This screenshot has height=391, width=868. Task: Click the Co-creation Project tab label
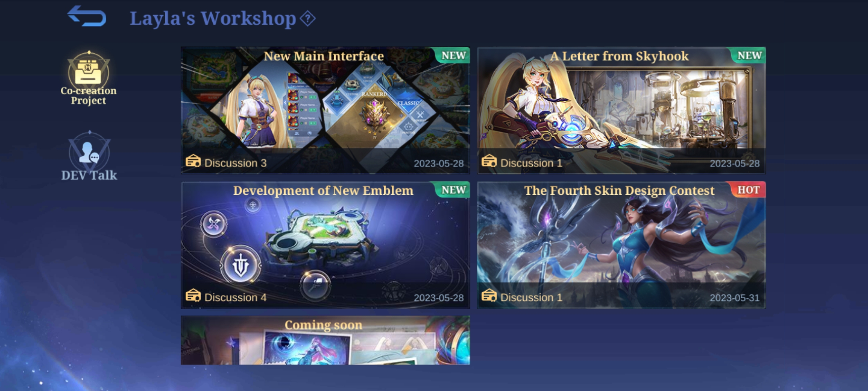tap(89, 96)
